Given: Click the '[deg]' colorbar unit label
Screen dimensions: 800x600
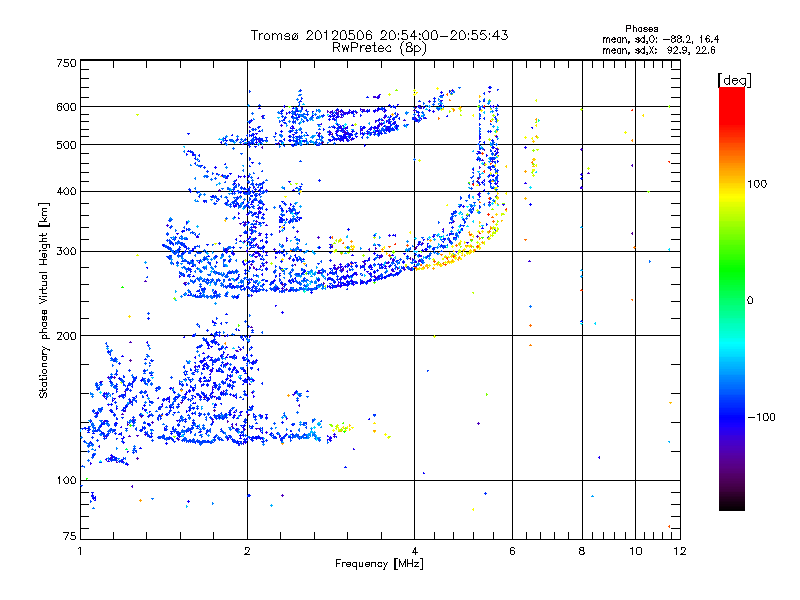Looking at the screenshot, I should coord(735,80).
